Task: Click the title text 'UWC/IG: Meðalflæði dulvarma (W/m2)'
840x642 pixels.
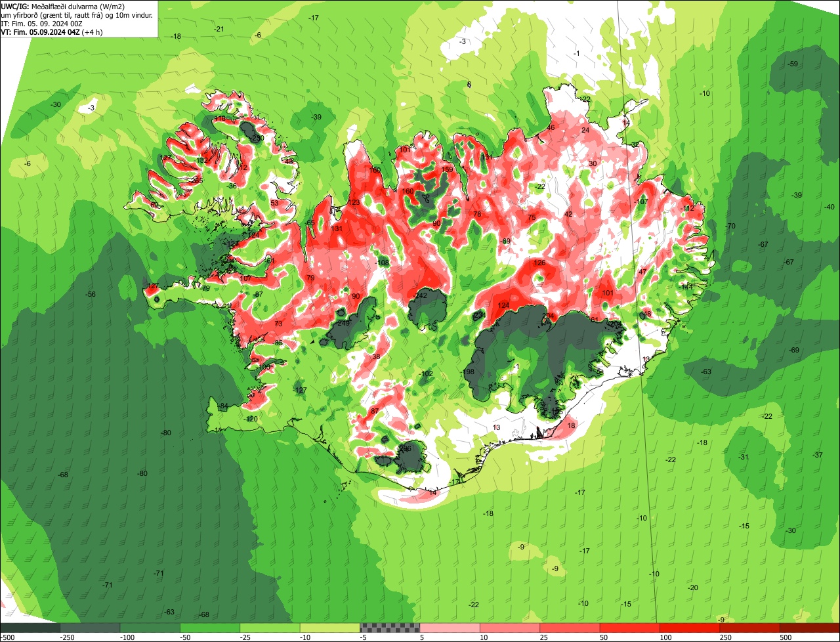Action: pos(63,6)
